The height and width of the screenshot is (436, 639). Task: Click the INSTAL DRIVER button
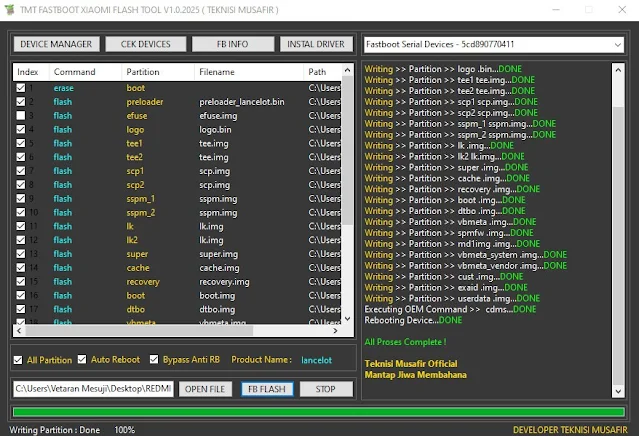click(x=315, y=44)
